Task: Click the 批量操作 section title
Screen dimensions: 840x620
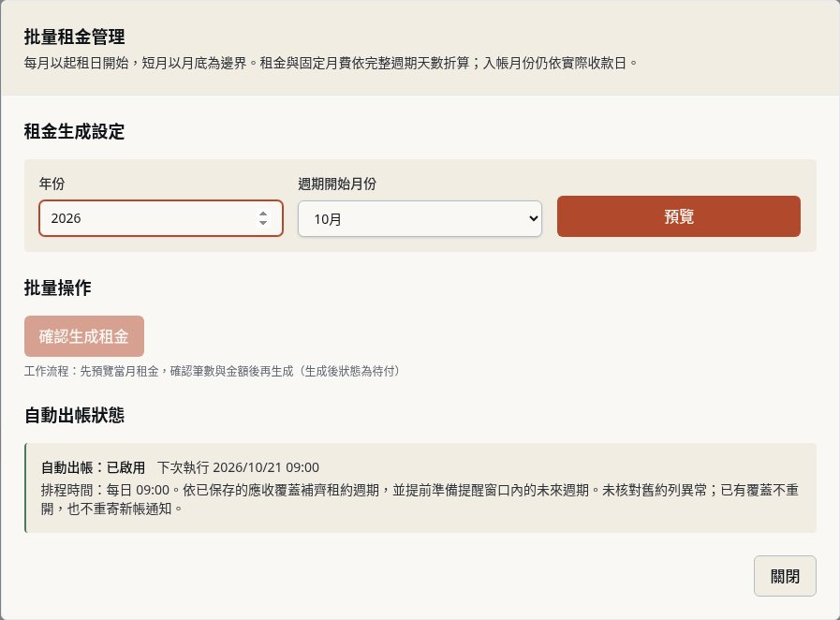Action: (58, 288)
